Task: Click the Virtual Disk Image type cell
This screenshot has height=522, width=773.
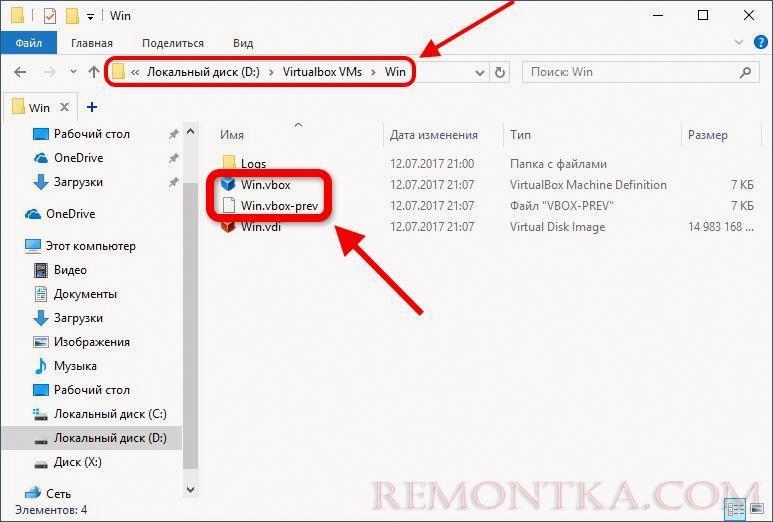Action: coord(558,227)
